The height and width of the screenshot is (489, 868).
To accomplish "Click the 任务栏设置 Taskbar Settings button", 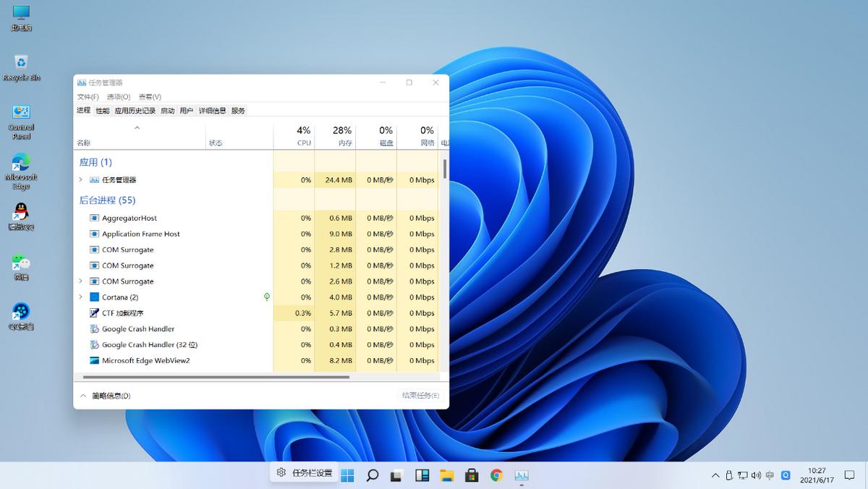I will (303, 472).
